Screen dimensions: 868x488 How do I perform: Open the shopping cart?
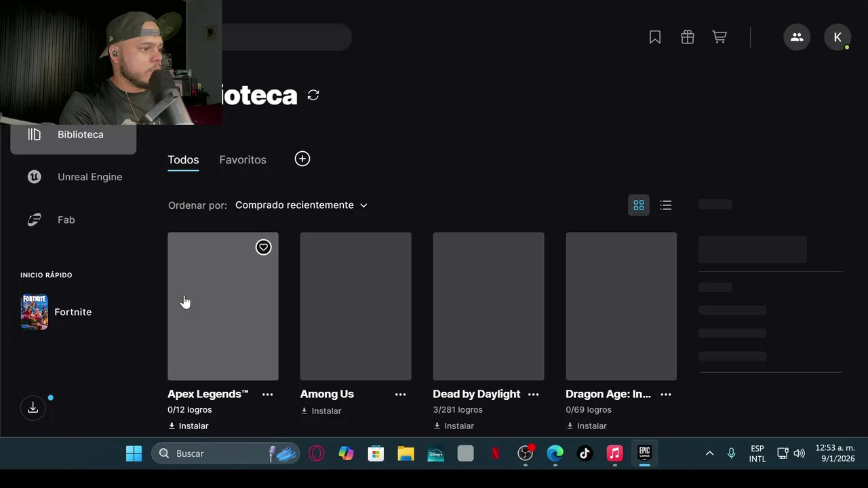click(x=719, y=37)
